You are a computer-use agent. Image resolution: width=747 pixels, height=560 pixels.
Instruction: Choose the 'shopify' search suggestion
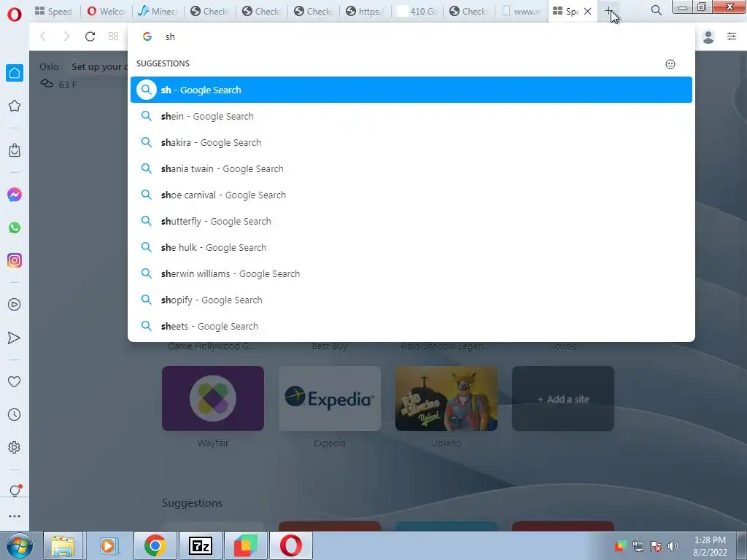pyautogui.click(x=411, y=300)
